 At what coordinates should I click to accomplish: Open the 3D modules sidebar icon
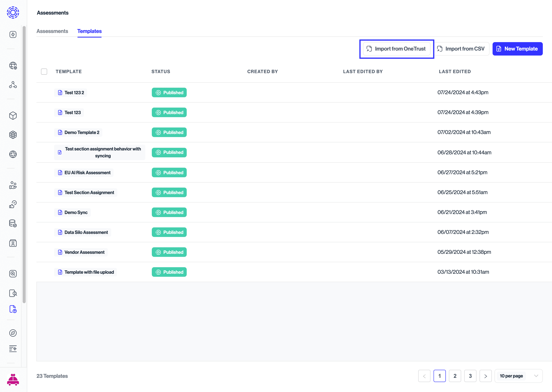click(x=13, y=135)
